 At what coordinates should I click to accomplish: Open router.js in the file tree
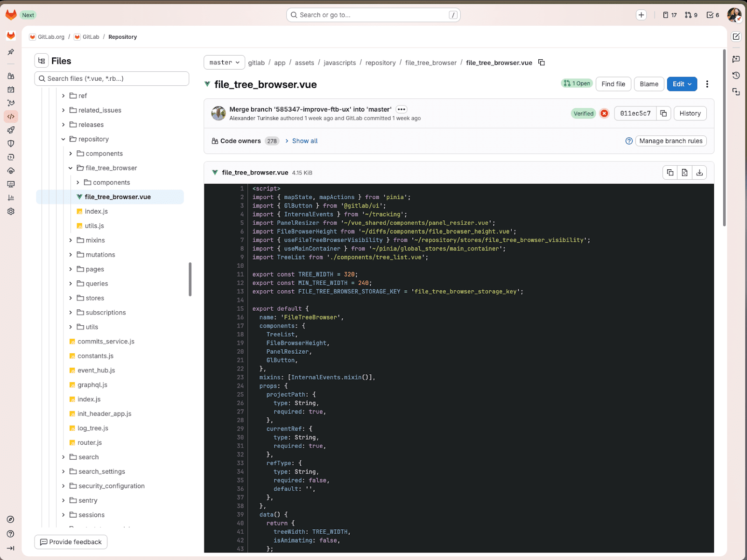tap(90, 442)
